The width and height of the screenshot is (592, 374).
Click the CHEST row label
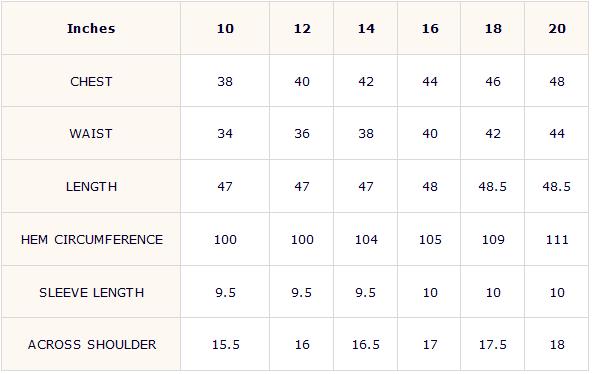[91, 82]
